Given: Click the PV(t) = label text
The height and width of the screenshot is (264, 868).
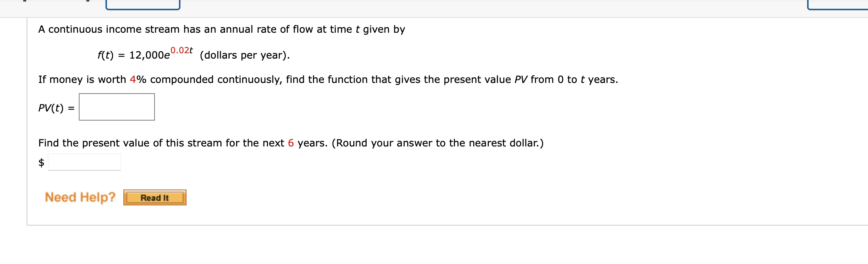Looking at the screenshot, I should [x=54, y=108].
